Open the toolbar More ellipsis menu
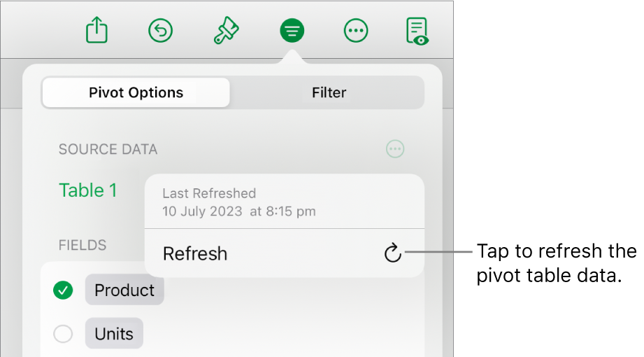 point(356,31)
